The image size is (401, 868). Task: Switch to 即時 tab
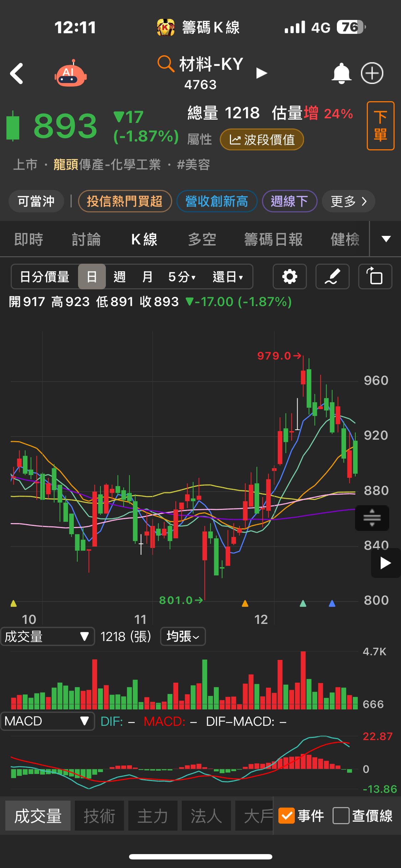click(x=29, y=239)
